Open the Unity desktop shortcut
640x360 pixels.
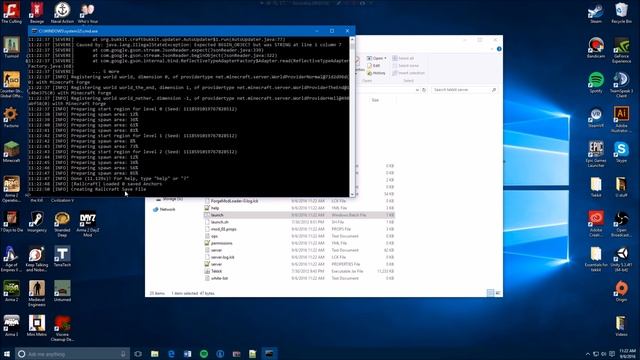(621, 259)
